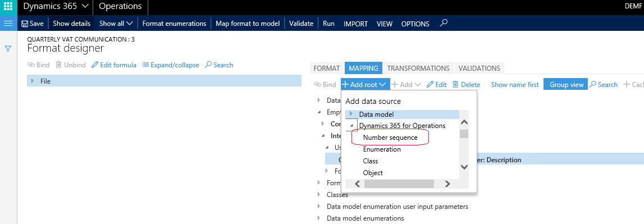644x224 pixels.
Task: Open the filter pane funnel icon
Action: tap(8, 48)
